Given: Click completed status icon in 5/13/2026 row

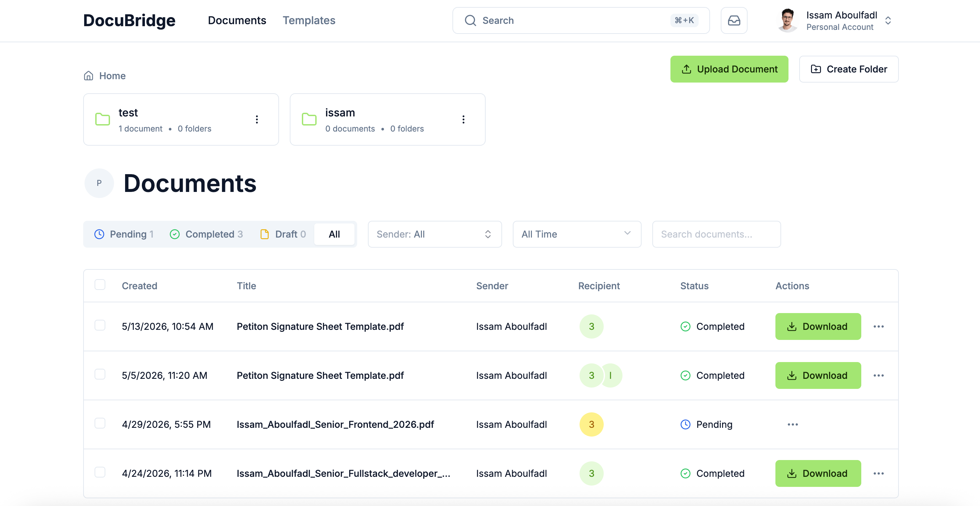Looking at the screenshot, I should 685,326.
